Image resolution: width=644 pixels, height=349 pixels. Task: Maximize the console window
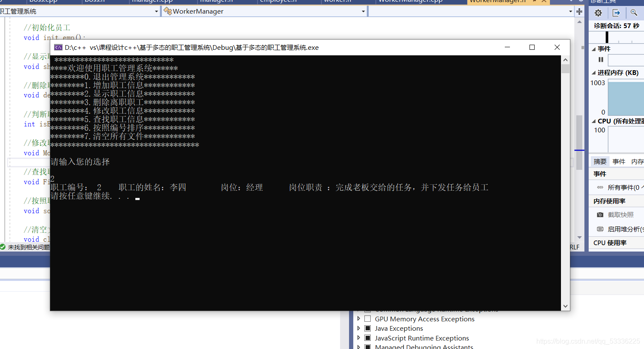click(532, 47)
